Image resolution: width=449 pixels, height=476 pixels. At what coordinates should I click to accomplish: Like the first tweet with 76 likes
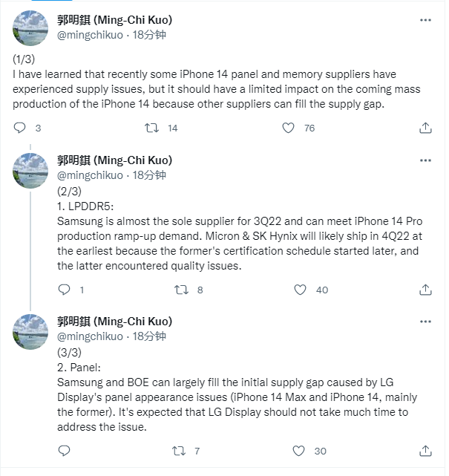(x=289, y=128)
